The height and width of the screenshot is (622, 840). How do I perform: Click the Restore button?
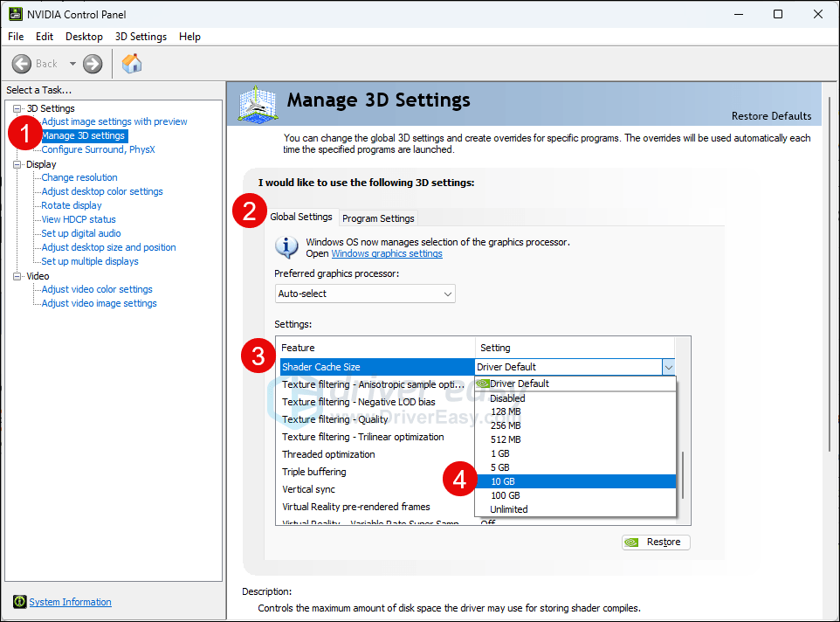pyautogui.click(x=656, y=542)
